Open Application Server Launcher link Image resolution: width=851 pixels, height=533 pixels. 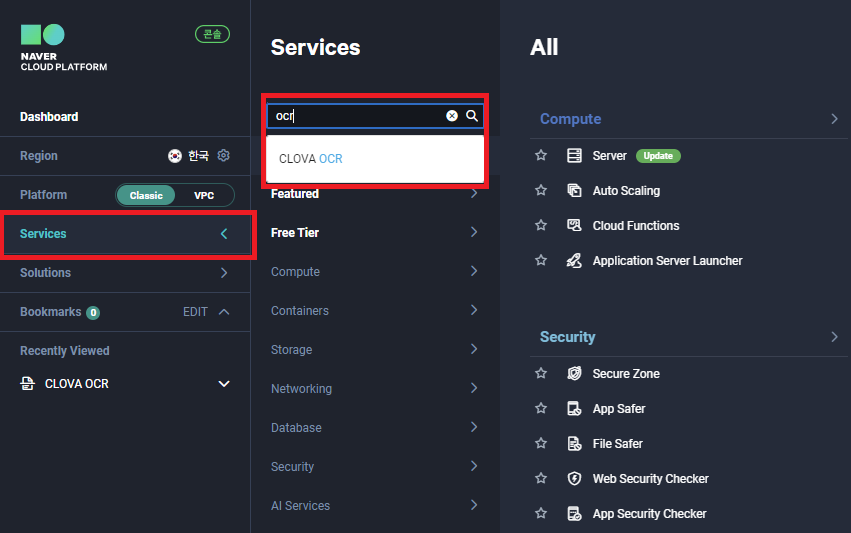(x=668, y=261)
